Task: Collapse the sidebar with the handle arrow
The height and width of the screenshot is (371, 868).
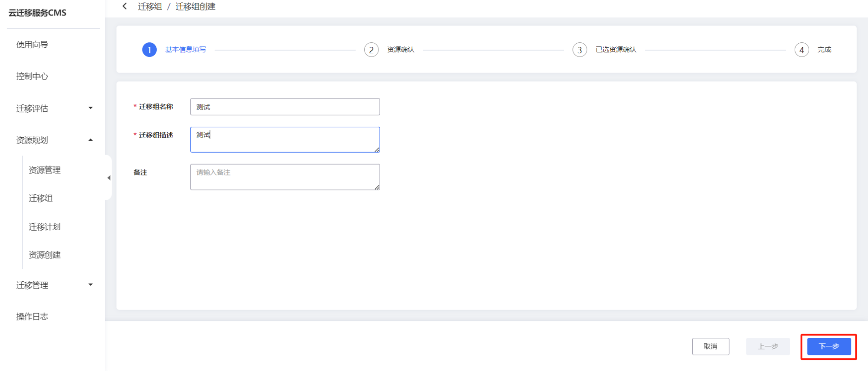Action: 109,178
